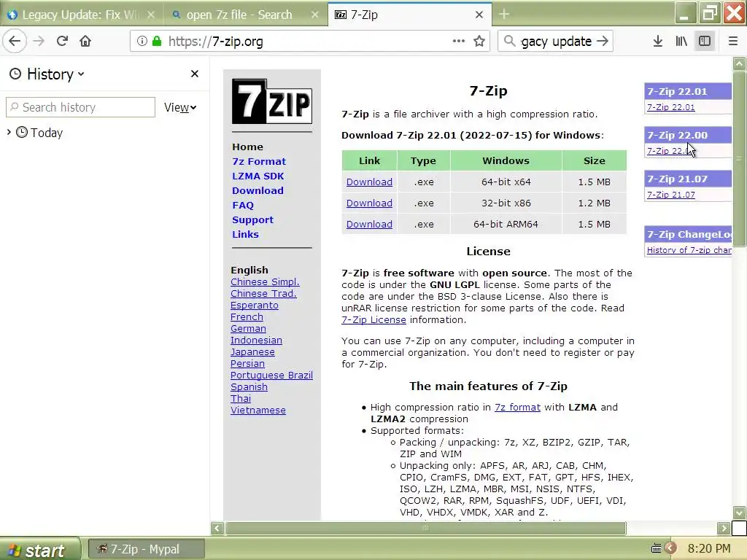
Task: Open the Download navigation link in sidebar
Action: click(258, 190)
